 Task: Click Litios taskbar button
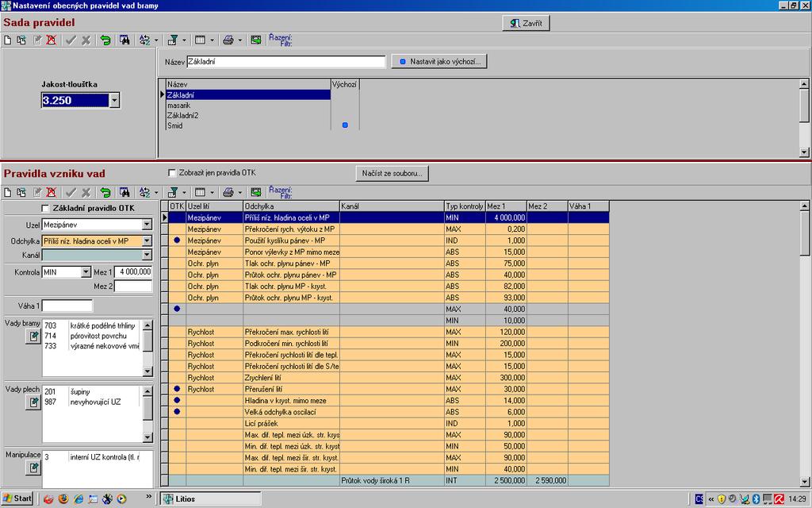210,498
